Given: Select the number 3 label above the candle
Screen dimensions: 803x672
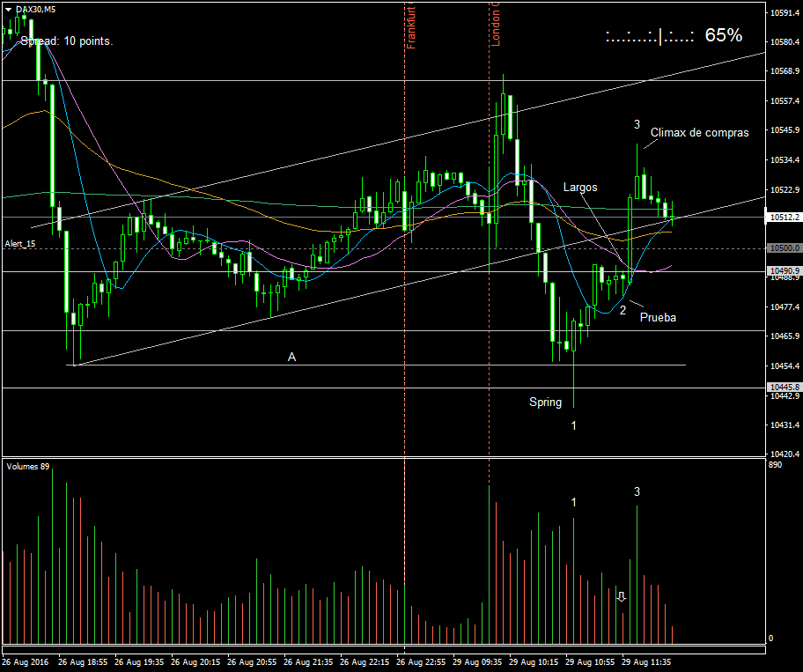Looking at the screenshot, I should pos(637,125).
